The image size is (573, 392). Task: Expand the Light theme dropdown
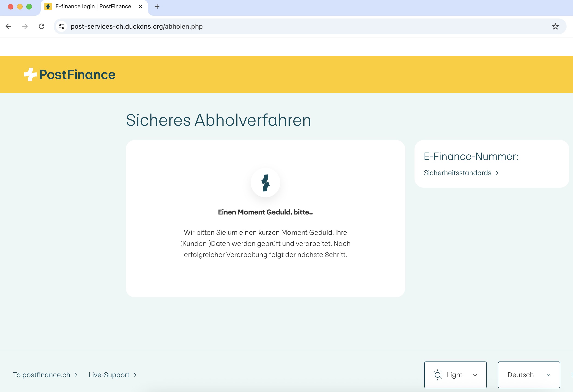pos(455,375)
